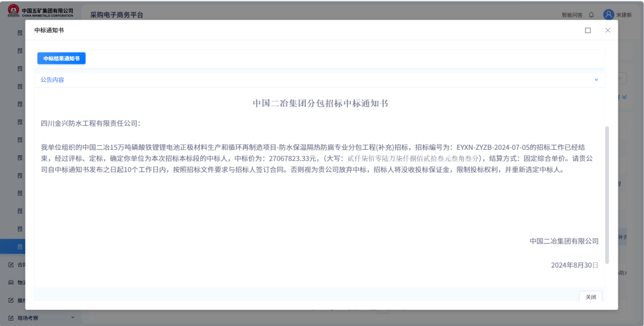The width and height of the screenshot is (644, 326).
Task: Click the 中标通知书 dialog title
Action: pos(49,30)
